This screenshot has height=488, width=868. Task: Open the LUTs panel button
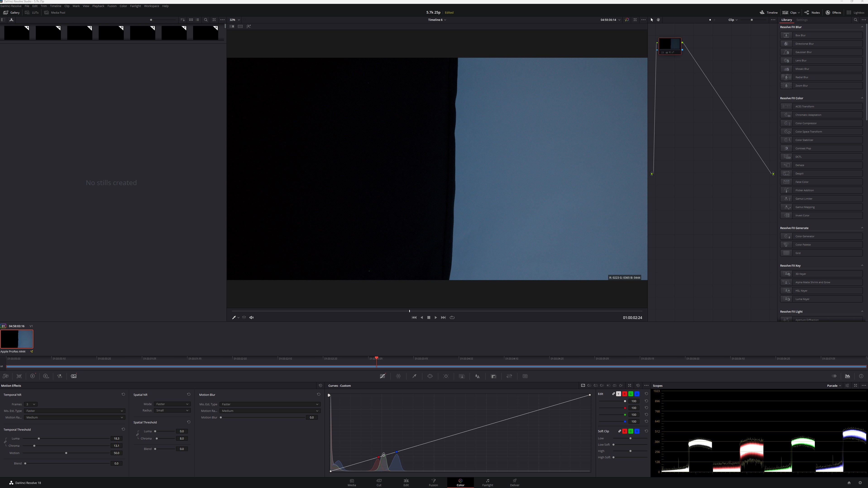click(32, 12)
